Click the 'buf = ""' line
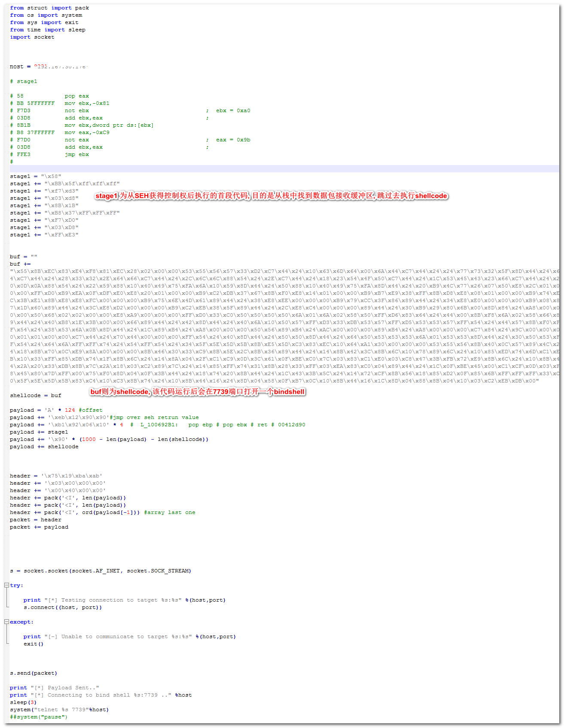Viewport: 564px width, 728px height. click(x=24, y=257)
